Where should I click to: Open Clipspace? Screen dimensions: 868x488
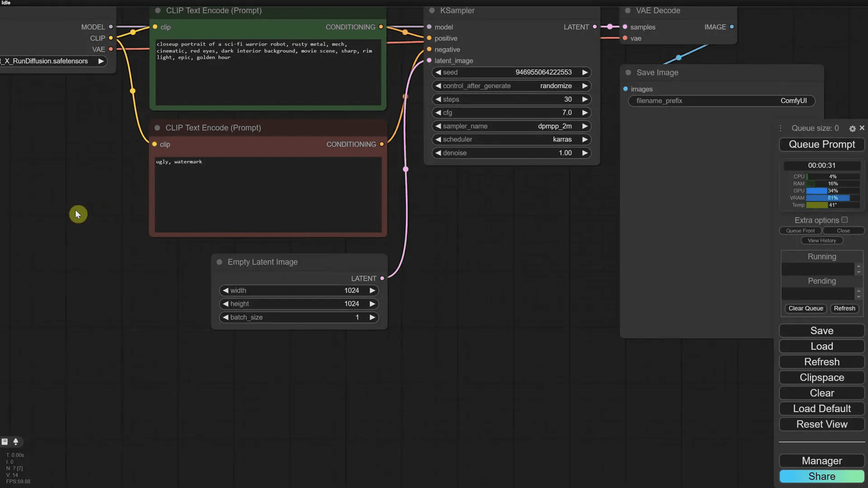821,378
